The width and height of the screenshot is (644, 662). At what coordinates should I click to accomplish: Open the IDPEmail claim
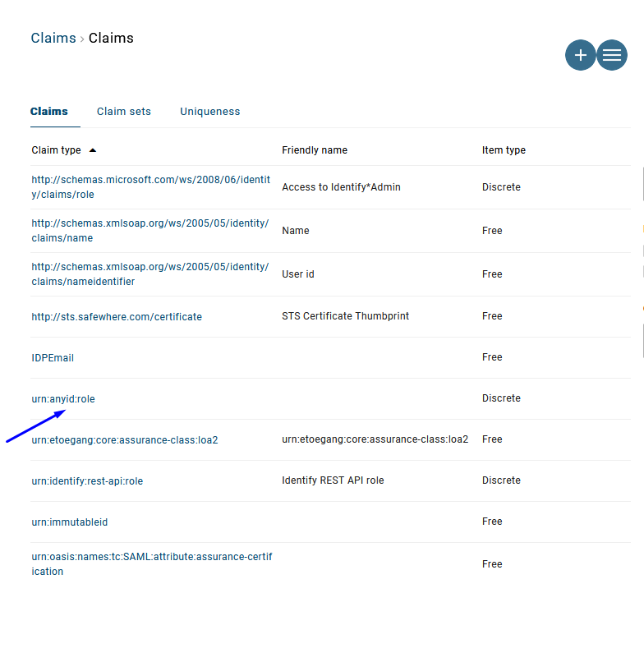(x=53, y=358)
